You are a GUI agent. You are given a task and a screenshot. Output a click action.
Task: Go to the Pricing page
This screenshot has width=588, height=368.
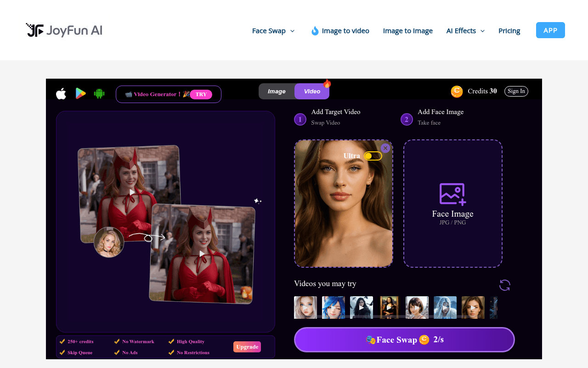click(x=509, y=31)
